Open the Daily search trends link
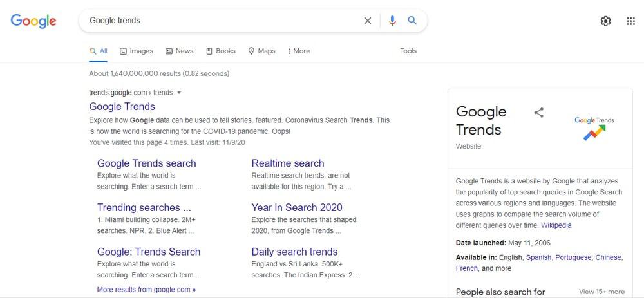The height and width of the screenshot is (298, 644). click(x=294, y=252)
